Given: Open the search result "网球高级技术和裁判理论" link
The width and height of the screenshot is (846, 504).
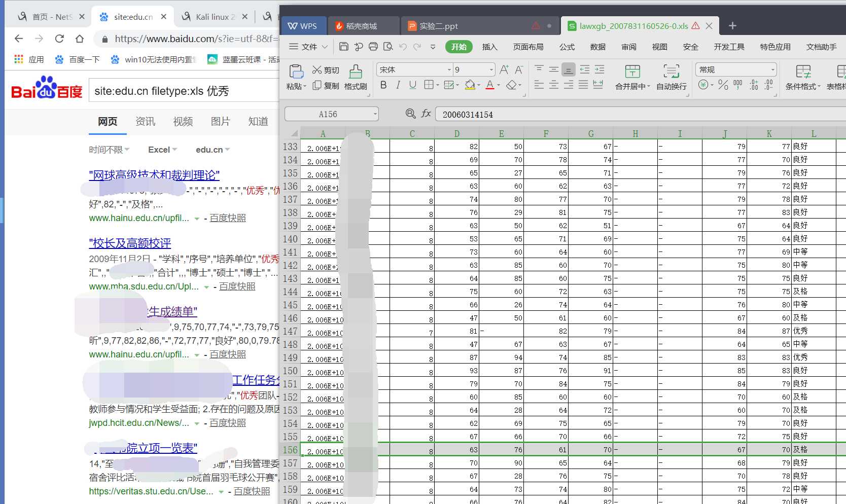Looking at the screenshot, I should click(x=154, y=175).
